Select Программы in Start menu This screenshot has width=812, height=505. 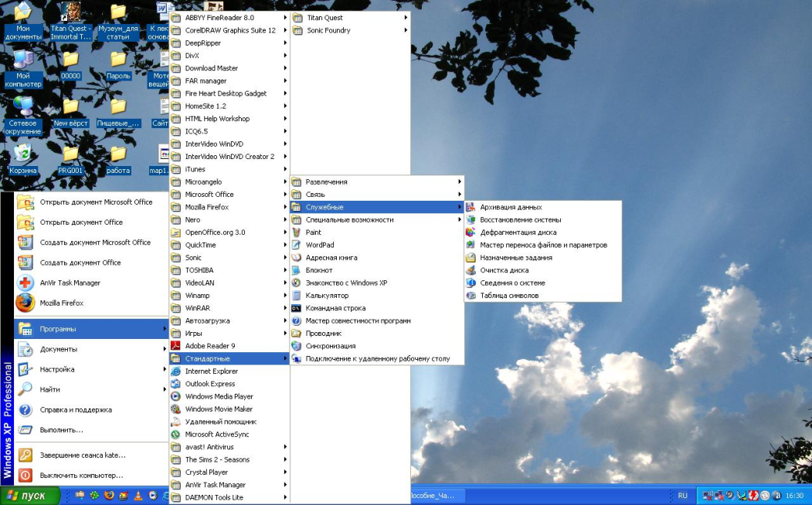click(91, 329)
